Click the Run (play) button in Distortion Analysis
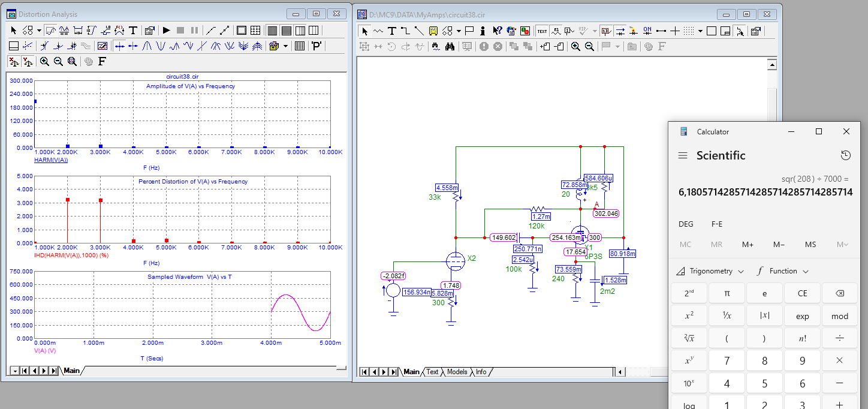The image size is (868, 409). [167, 30]
